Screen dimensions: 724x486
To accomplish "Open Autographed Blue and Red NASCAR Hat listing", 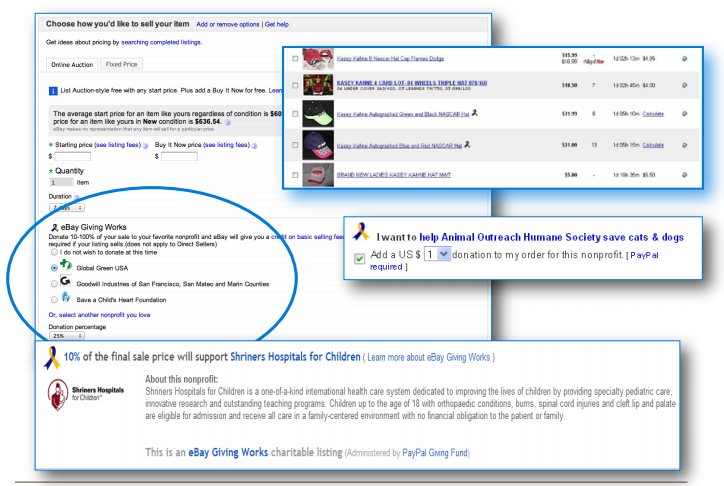I will [399, 145].
